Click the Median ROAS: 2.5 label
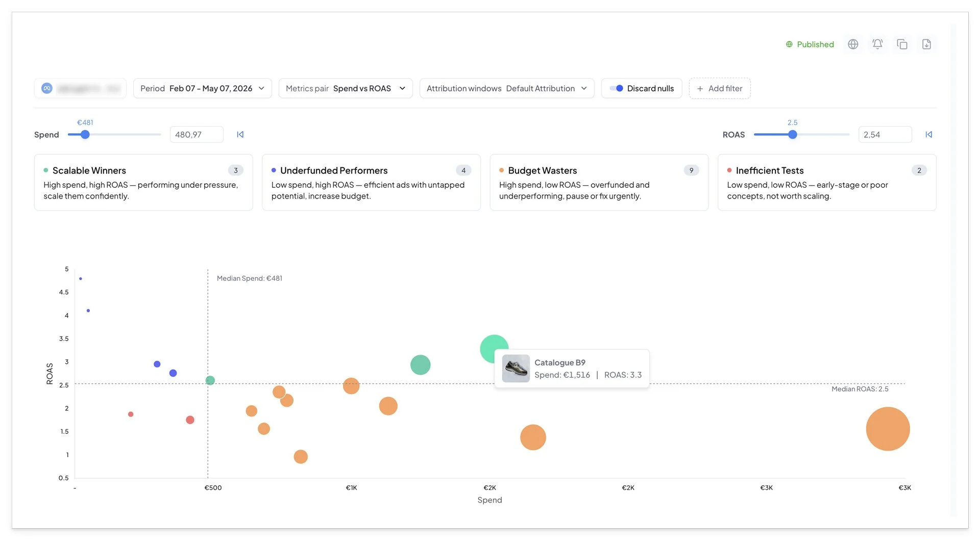The width and height of the screenshot is (980, 540). pos(860,389)
